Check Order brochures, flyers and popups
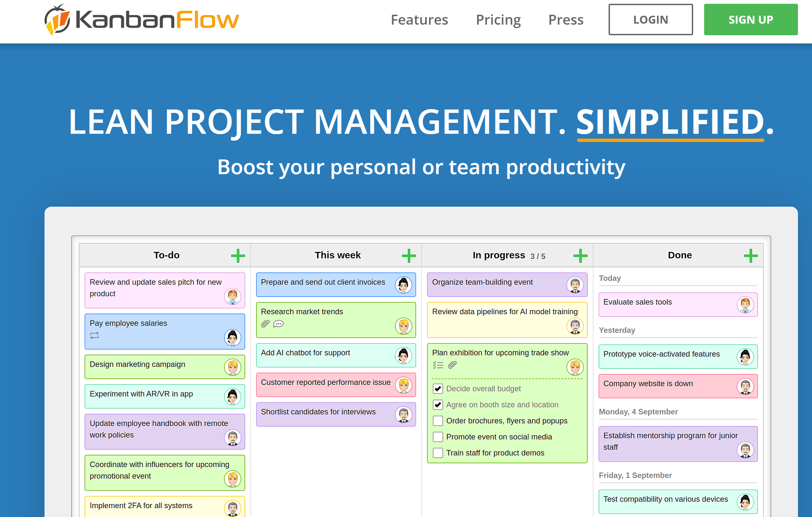 [x=438, y=421]
